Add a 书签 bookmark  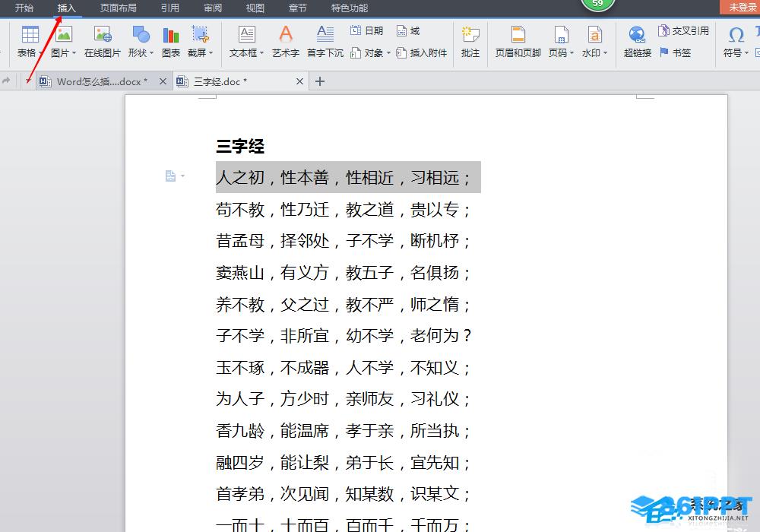(675, 52)
